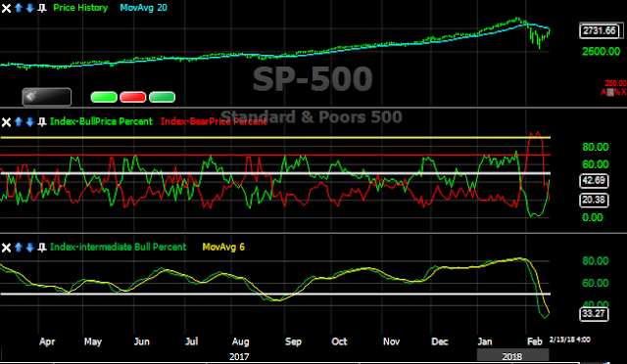Screen dimensions: 627x364
Task: Move intermediate Bull Percent panel up
Action: (x=19, y=248)
